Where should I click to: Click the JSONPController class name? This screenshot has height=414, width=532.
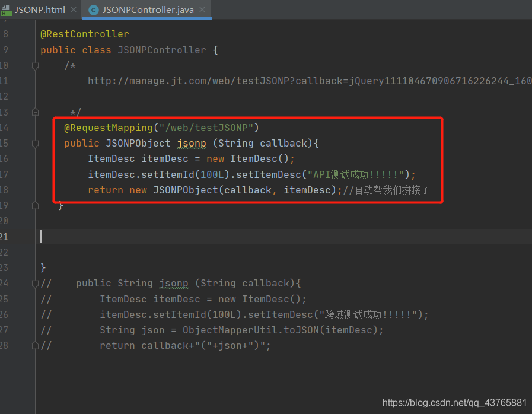[x=162, y=50]
